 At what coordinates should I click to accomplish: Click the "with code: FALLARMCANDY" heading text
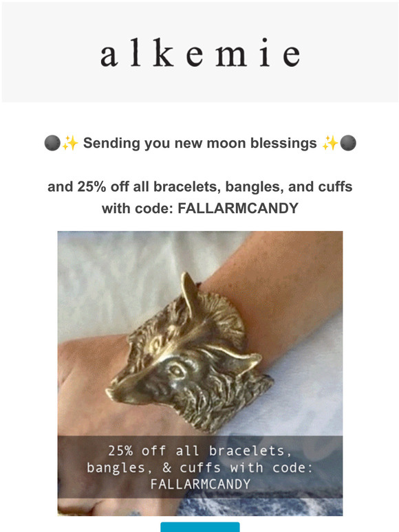coord(200,208)
